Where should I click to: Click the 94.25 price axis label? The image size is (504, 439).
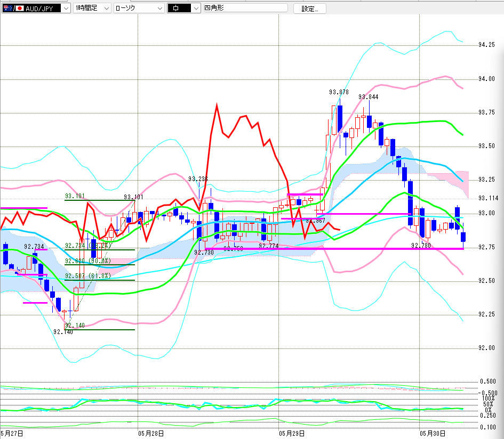[486, 45]
